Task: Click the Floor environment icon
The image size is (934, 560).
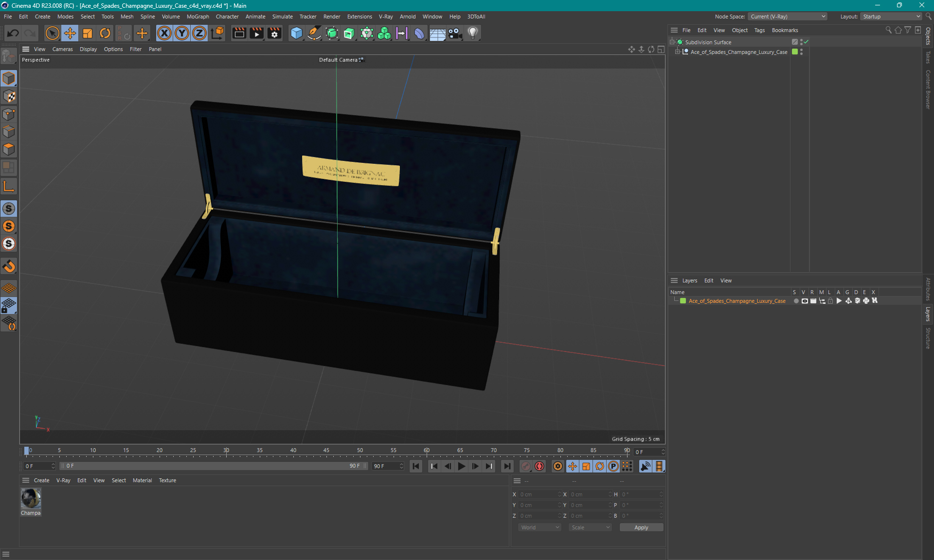Action: 437,33
